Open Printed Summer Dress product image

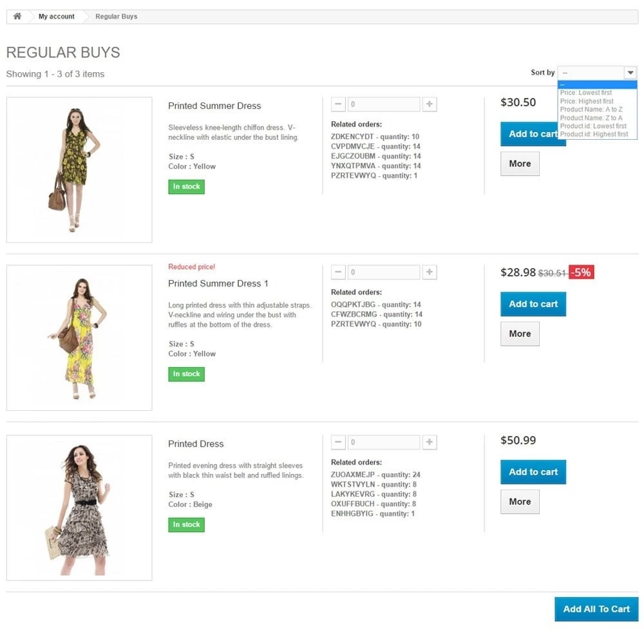tap(79, 170)
